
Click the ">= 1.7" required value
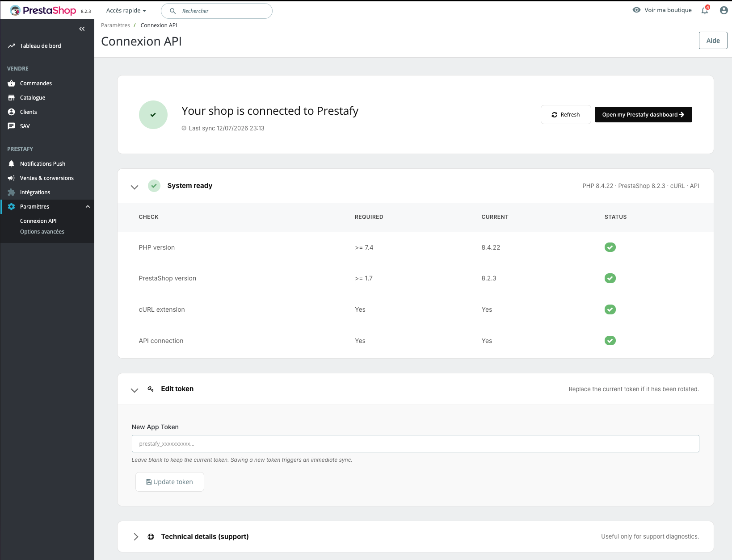tap(364, 278)
